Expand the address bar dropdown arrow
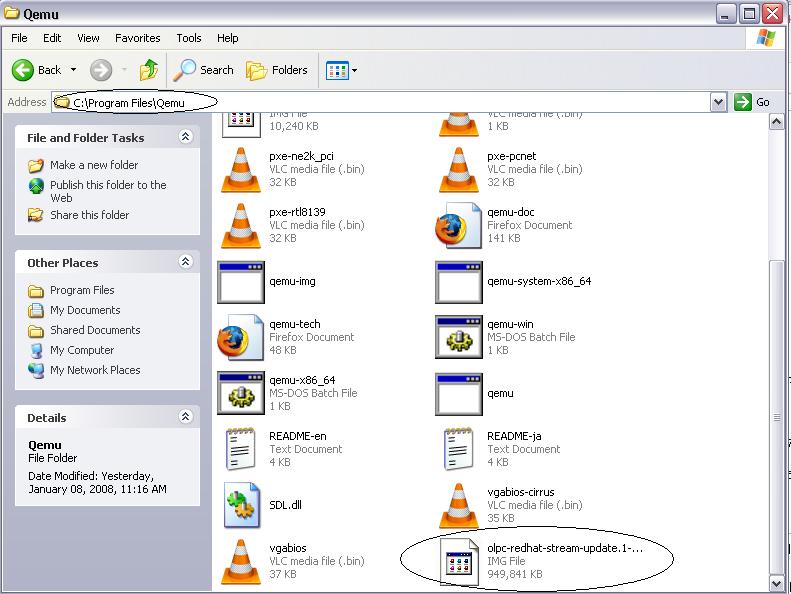Screen dimensions: 791x594 click(718, 102)
